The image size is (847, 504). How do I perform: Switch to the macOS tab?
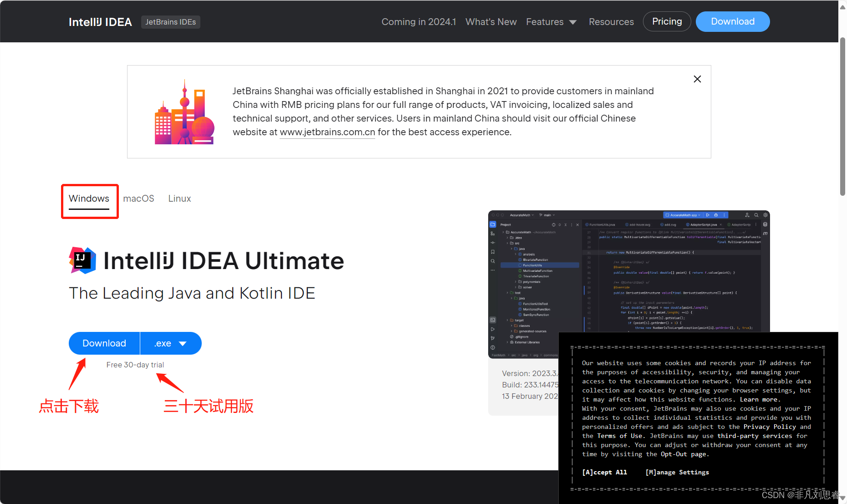138,199
